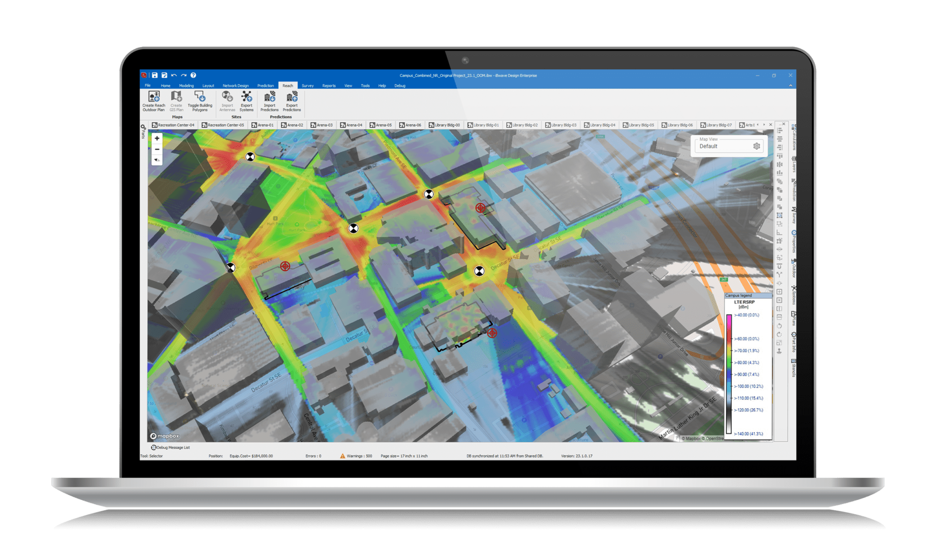Click the map zoom-in plus button

pos(157,138)
